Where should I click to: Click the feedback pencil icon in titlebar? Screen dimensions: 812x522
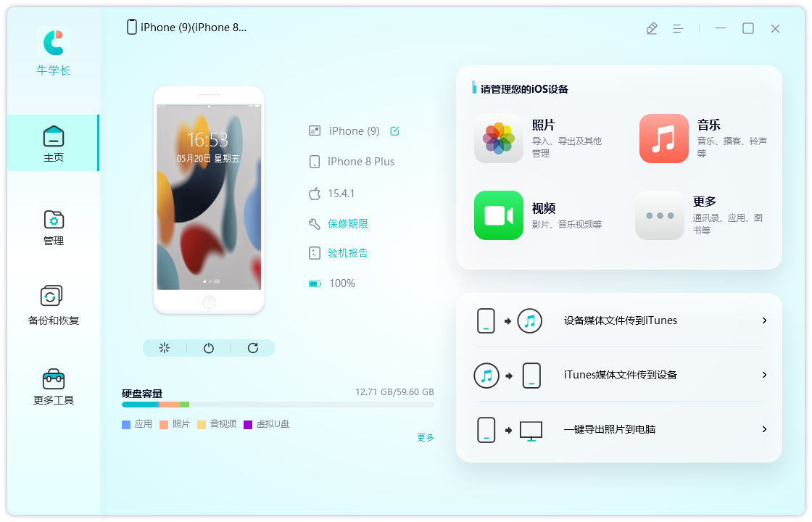(x=651, y=28)
